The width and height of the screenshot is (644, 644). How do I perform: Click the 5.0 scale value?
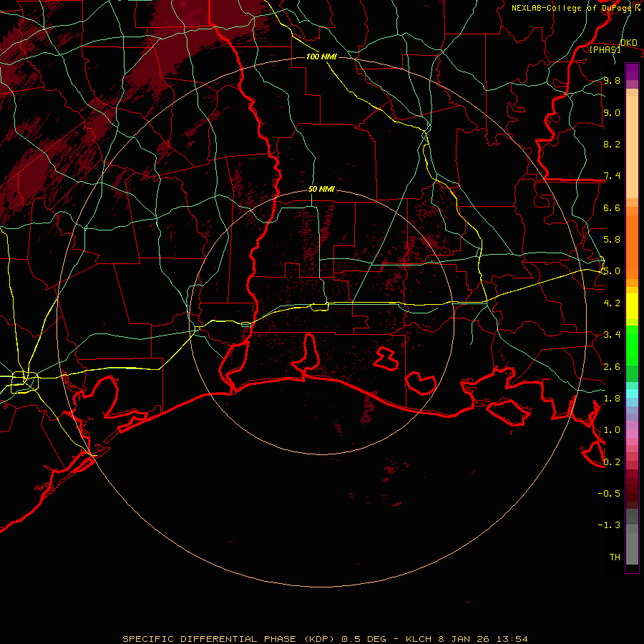[x=612, y=271]
